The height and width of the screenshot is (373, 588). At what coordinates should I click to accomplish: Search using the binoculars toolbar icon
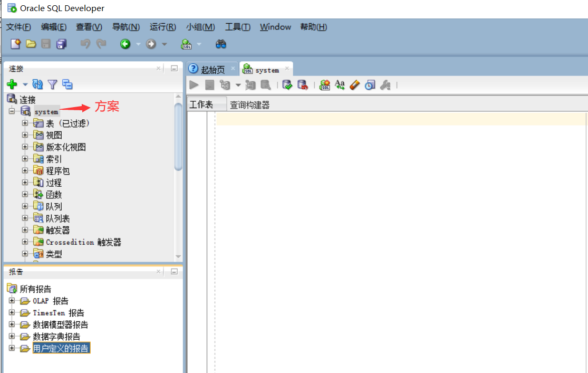click(221, 44)
